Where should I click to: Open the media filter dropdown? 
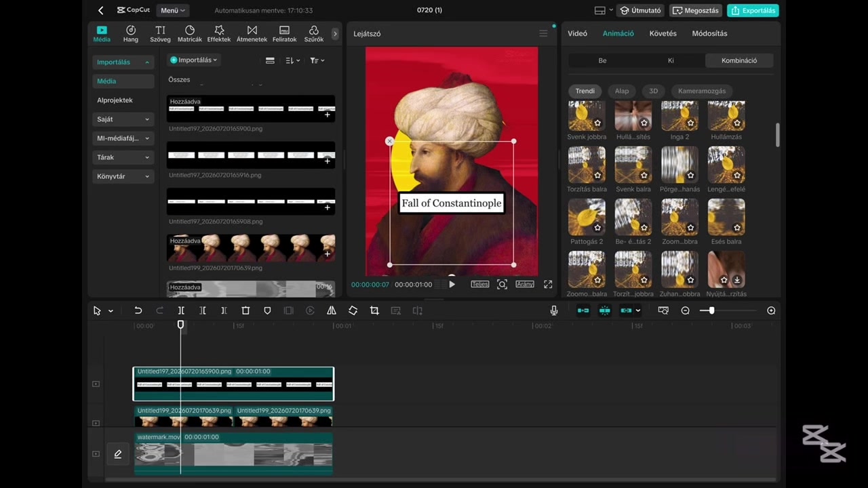tap(317, 60)
